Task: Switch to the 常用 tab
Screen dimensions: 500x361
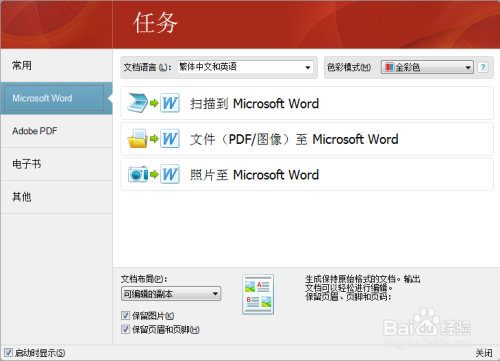Action: 57,65
